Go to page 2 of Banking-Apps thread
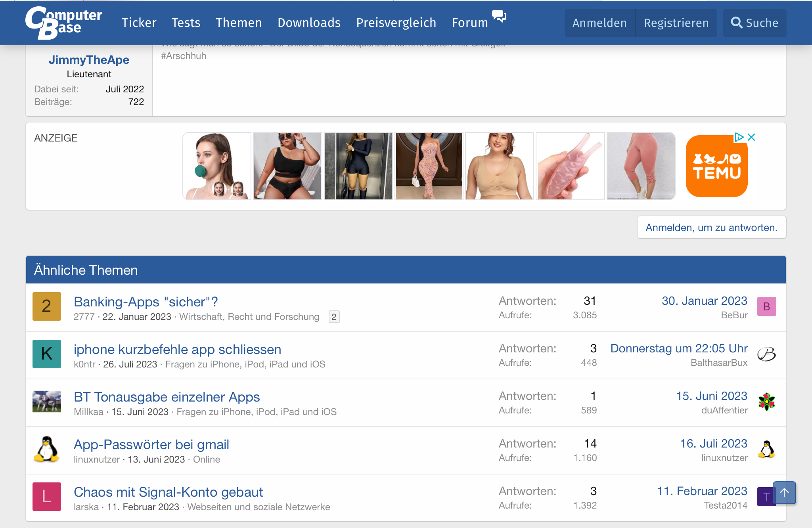 (x=334, y=317)
